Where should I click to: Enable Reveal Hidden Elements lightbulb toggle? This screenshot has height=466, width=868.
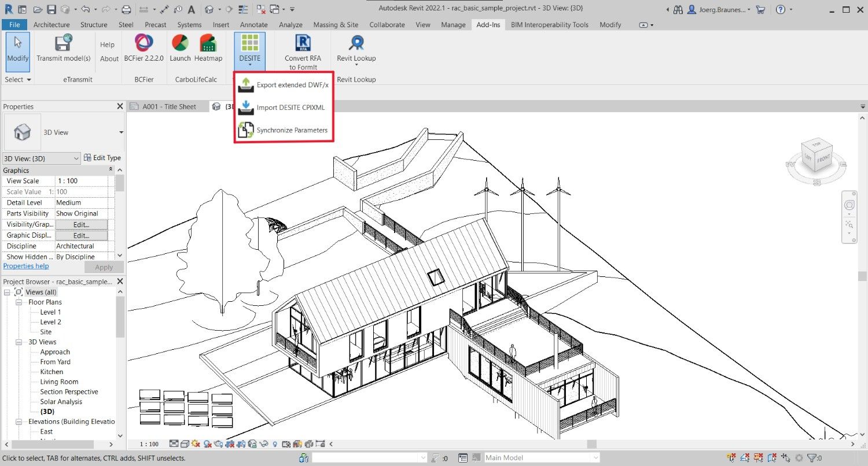coord(275,443)
